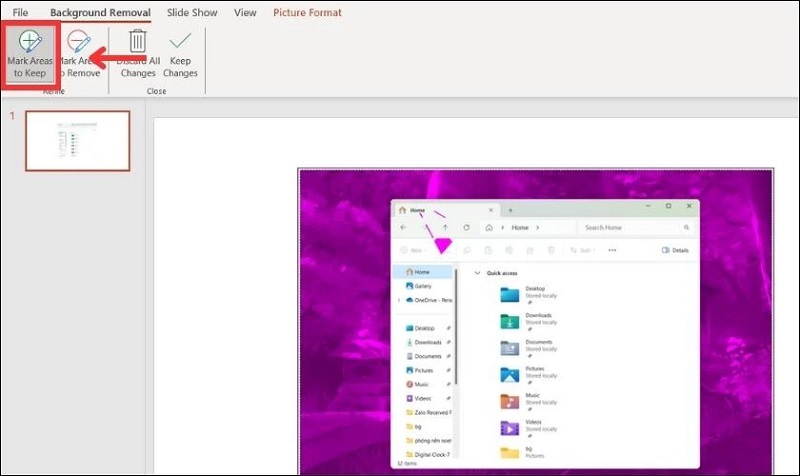Viewport: 800px width, 476px height.
Task: Click the Music folder icon in Quick access
Action: pyautogui.click(x=510, y=401)
